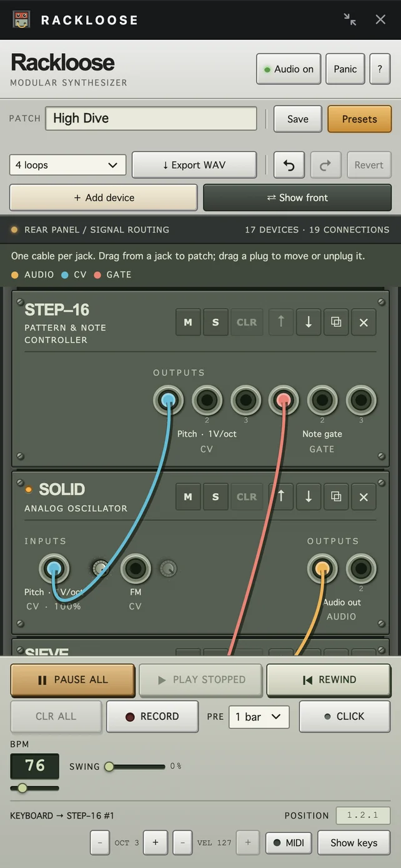Move the SOLID oscillator down
401x868 pixels.
(309, 497)
